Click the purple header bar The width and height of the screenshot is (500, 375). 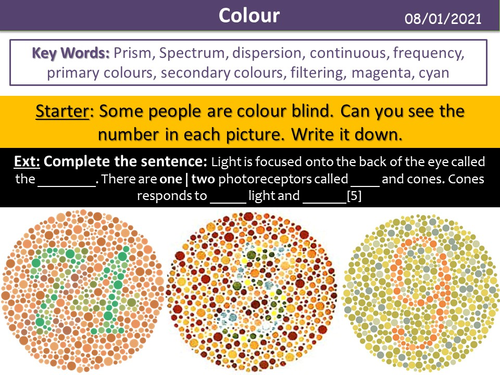[250, 15]
